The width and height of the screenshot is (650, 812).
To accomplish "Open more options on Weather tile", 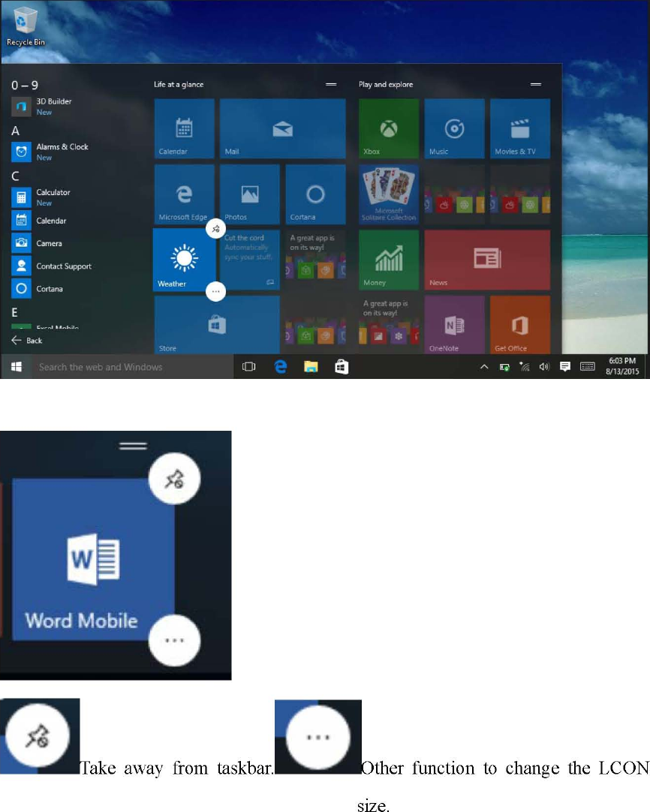I will click(215, 291).
